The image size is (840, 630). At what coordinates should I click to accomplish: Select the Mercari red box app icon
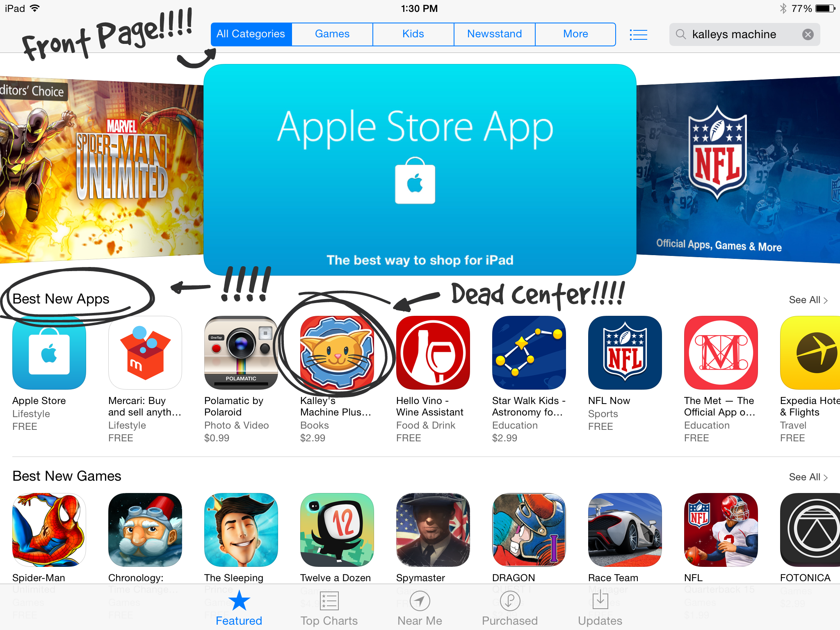tap(145, 353)
